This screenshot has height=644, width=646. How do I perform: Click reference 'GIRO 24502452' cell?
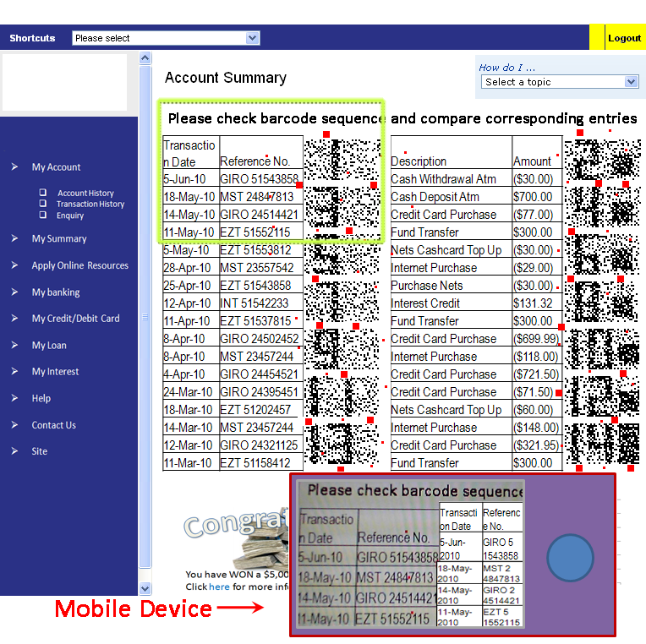[x=260, y=338]
